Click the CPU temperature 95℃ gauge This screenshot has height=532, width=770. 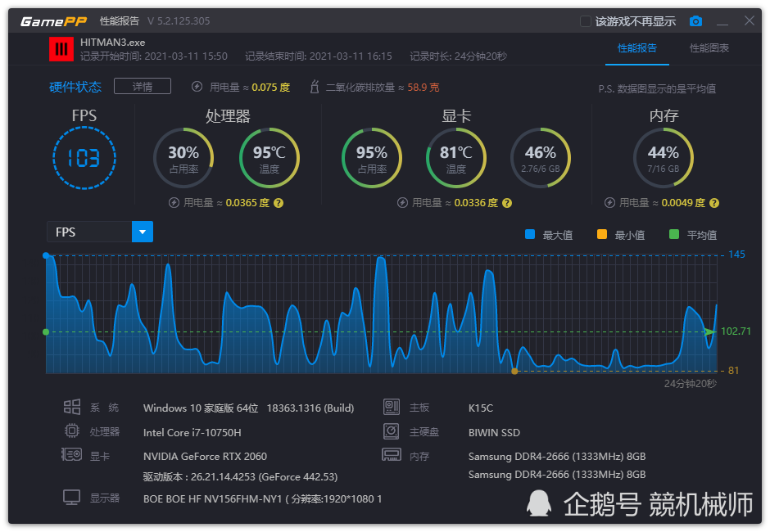(x=269, y=158)
